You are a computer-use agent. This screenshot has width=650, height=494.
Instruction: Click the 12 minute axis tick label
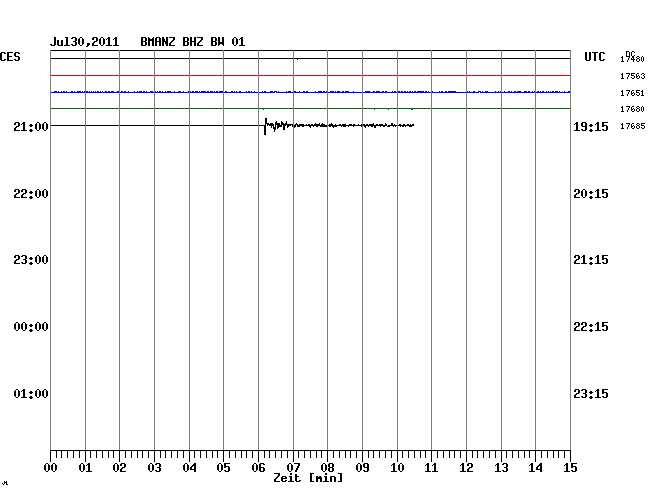coord(466,468)
